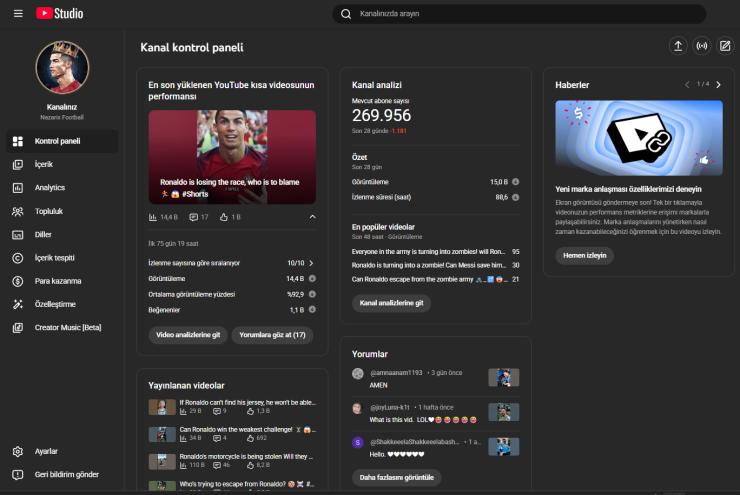Click the Özelleştirme magic wand icon
This screenshot has height=495, width=740.
(18, 304)
